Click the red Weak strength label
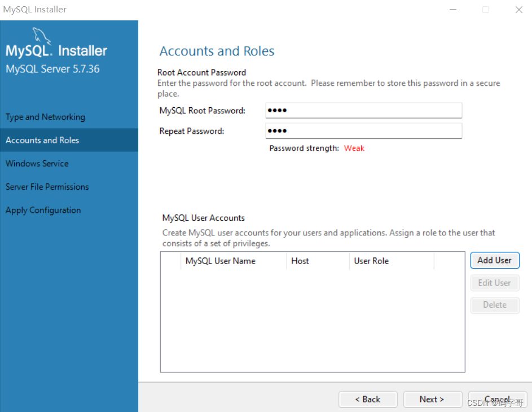This screenshot has height=412, width=532. coord(354,148)
